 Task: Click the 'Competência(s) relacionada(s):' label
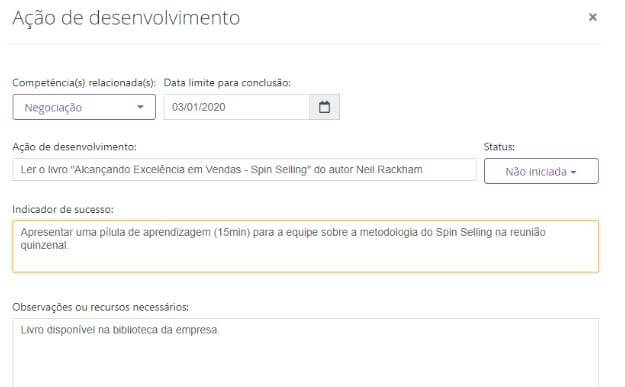84,83
